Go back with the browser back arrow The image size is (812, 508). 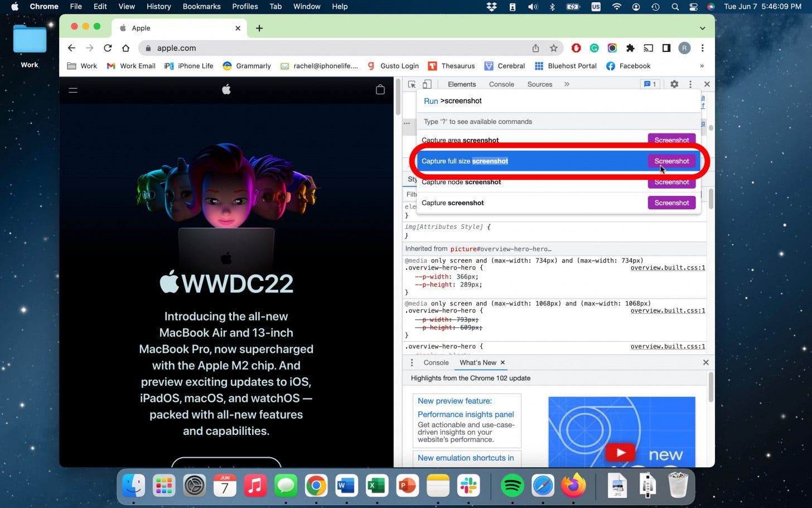click(71, 48)
